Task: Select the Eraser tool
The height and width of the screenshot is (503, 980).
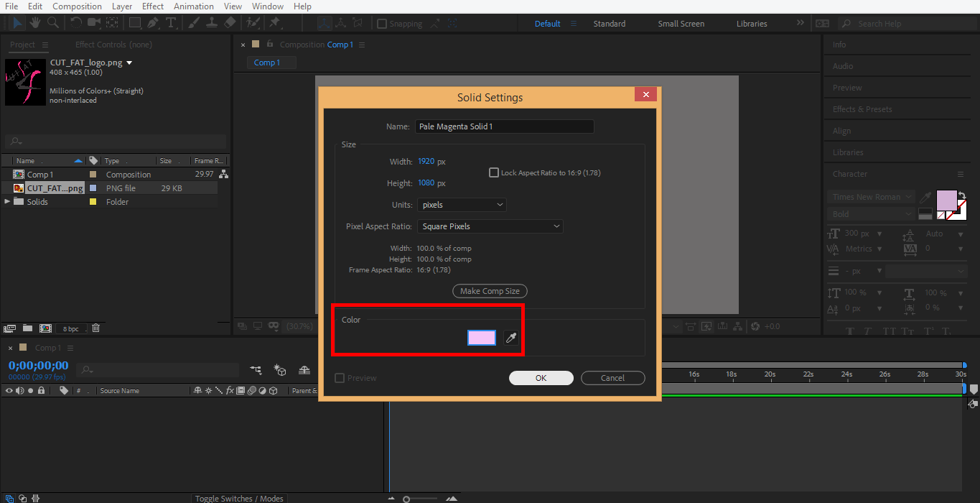Action: tap(230, 23)
